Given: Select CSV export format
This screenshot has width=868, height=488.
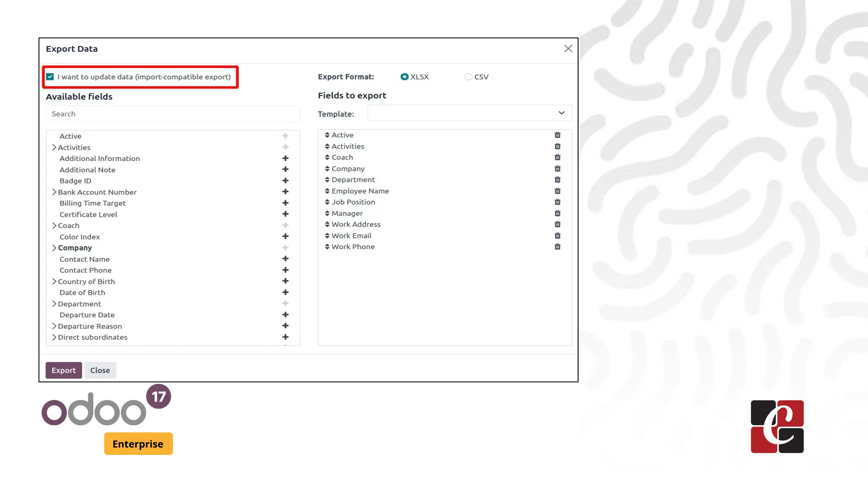Looking at the screenshot, I should click(x=468, y=77).
